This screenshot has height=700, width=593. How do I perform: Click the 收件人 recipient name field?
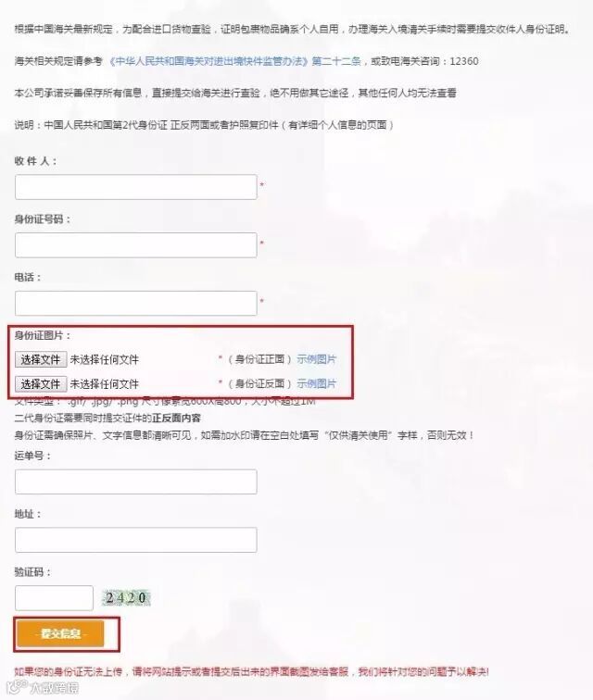136,187
